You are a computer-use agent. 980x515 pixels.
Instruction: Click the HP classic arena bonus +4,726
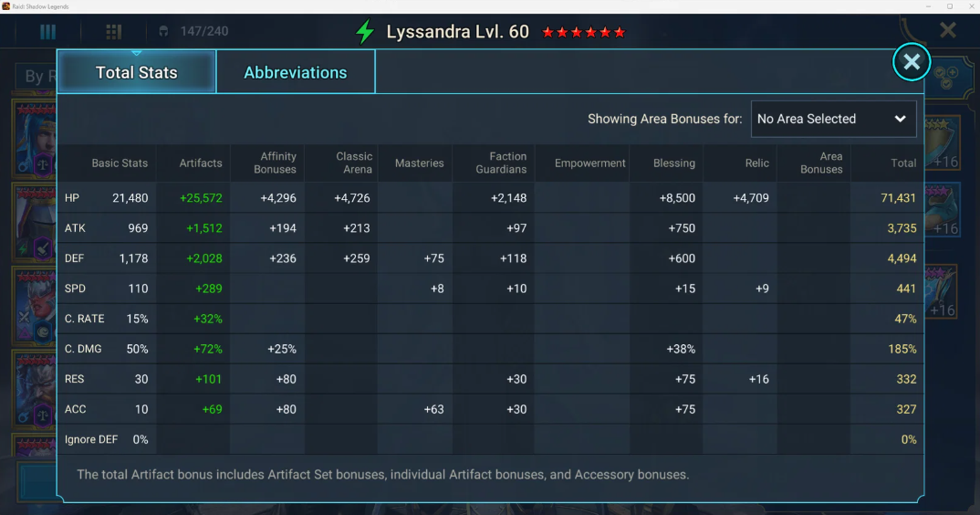click(352, 198)
